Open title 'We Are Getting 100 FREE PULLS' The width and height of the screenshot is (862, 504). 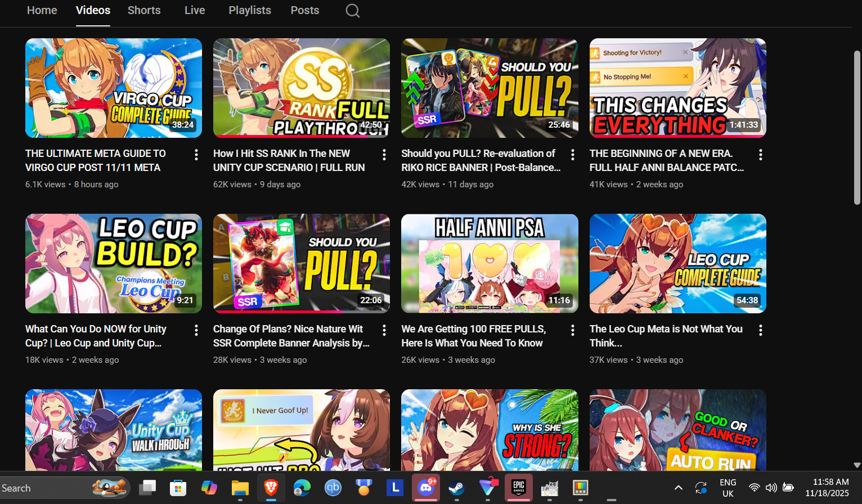click(474, 336)
